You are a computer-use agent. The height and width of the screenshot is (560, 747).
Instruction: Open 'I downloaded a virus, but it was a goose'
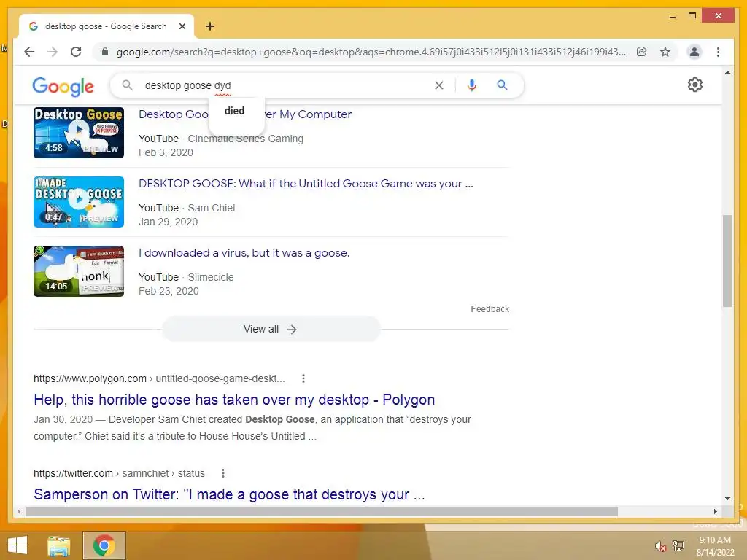pyautogui.click(x=244, y=253)
